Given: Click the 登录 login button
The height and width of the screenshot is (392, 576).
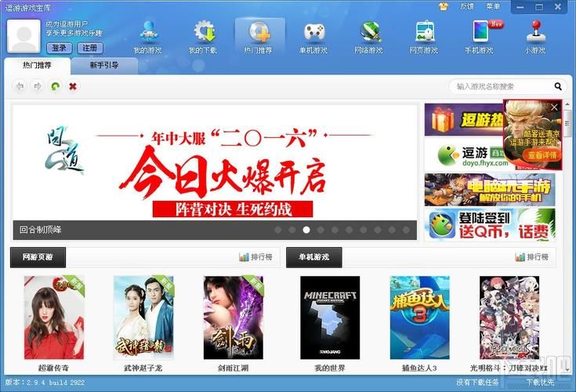Looking at the screenshot, I should [59, 48].
